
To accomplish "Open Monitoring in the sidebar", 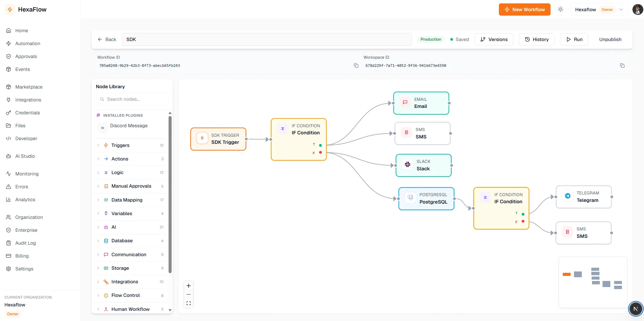I will click(27, 174).
